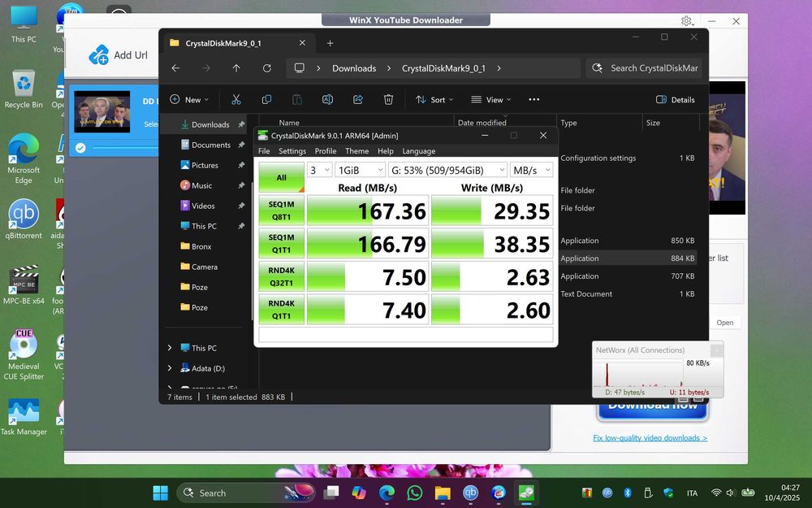Open WinX YouTube Downloader settings gear
Image resolution: width=812 pixels, height=508 pixels.
(687, 21)
